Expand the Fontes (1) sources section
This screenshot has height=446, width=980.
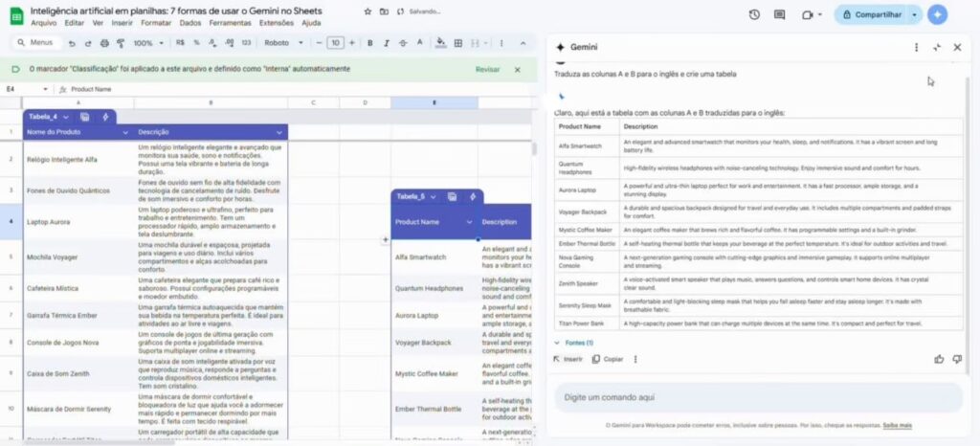[573, 343]
